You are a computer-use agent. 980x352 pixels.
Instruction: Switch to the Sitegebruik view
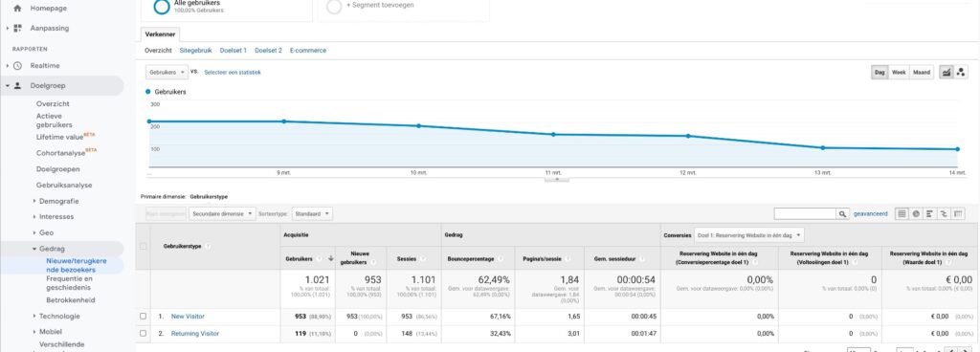[195, 51]
